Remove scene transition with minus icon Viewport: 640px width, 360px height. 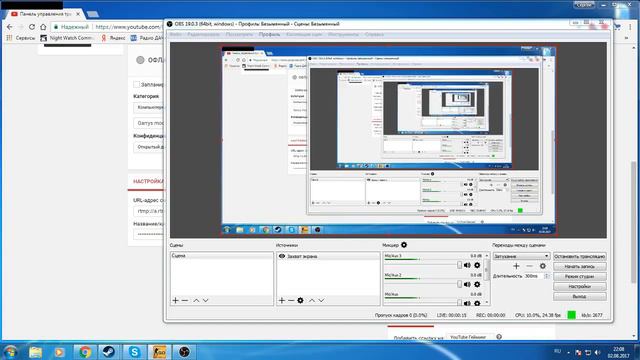(x=529, y=266)
